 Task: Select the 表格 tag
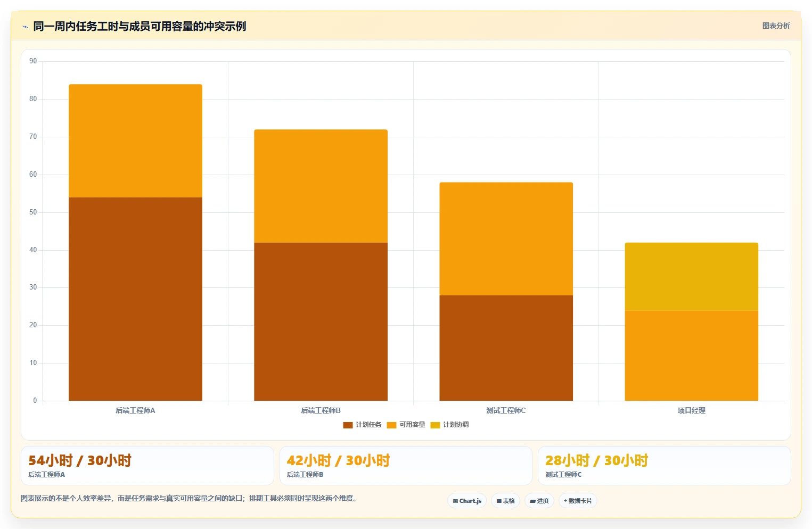(505, 501)
